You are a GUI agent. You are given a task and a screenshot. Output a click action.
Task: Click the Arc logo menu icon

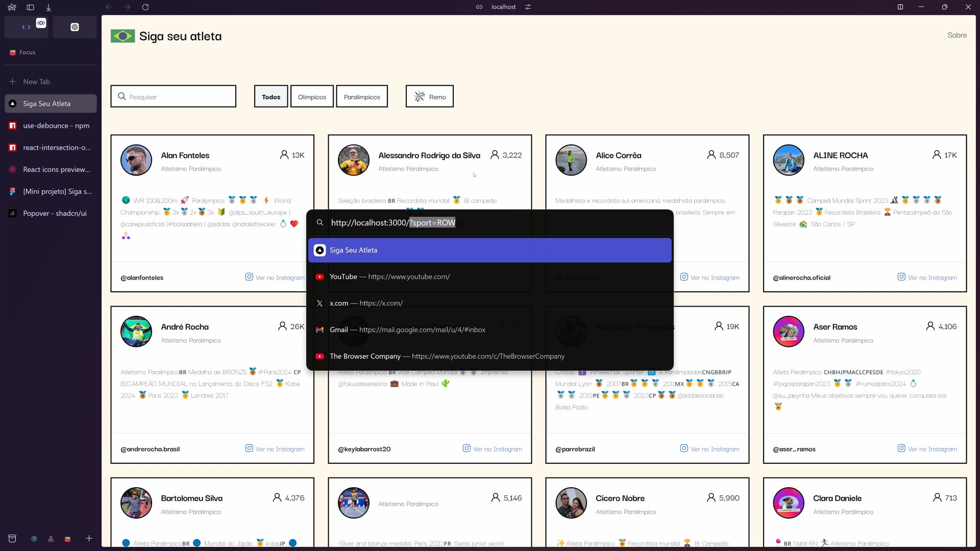point(12,7)
